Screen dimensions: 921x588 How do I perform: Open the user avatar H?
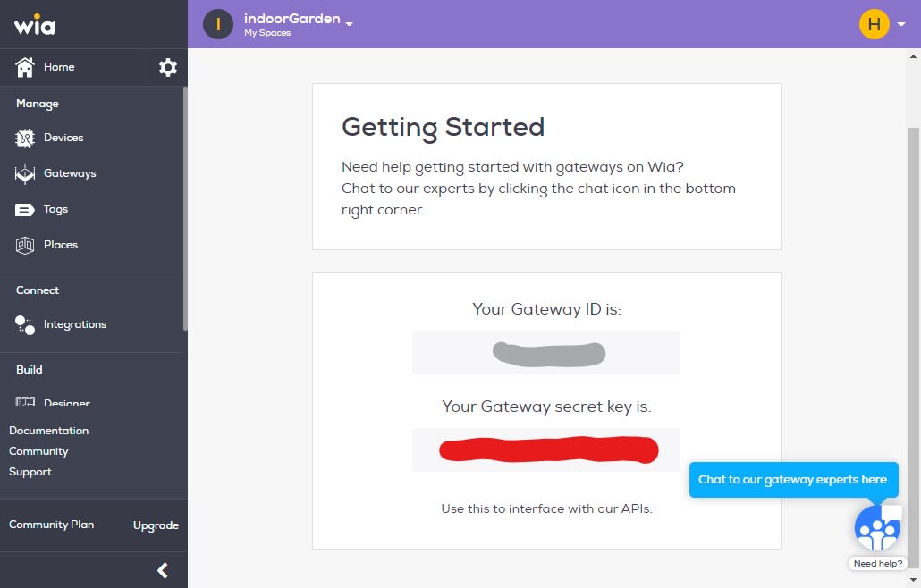coord(874,24)
